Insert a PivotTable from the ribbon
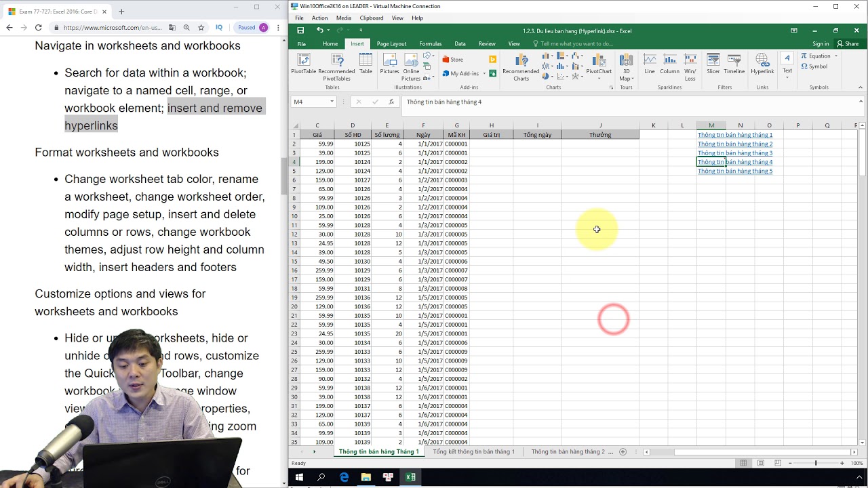 coord(303,64)
